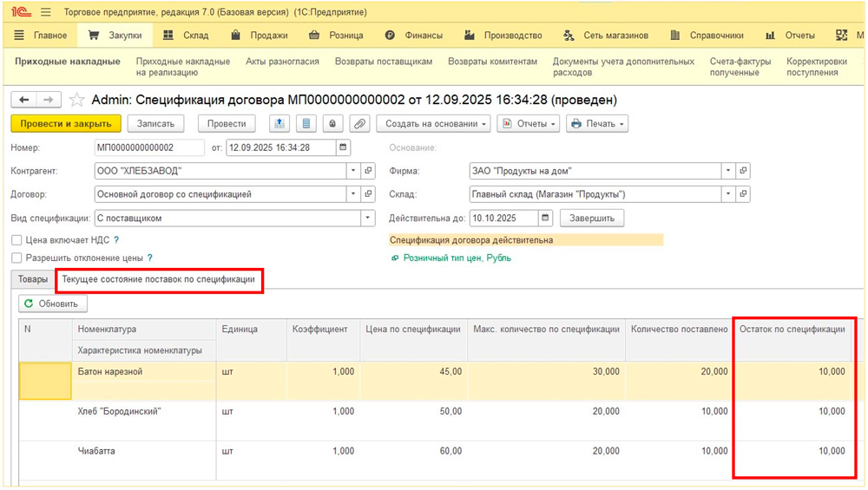Open the Склад section in main menu
The width and height of the screenshot is (868, 490).
pyautogui.click(x=187, y=36)
